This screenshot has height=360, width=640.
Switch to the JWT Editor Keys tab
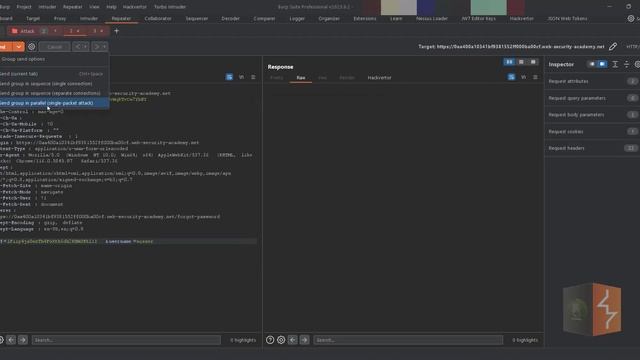[x=479, y=18]
